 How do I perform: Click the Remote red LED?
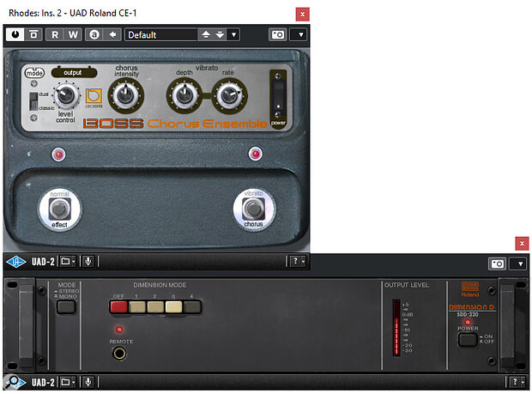point(119,329)
